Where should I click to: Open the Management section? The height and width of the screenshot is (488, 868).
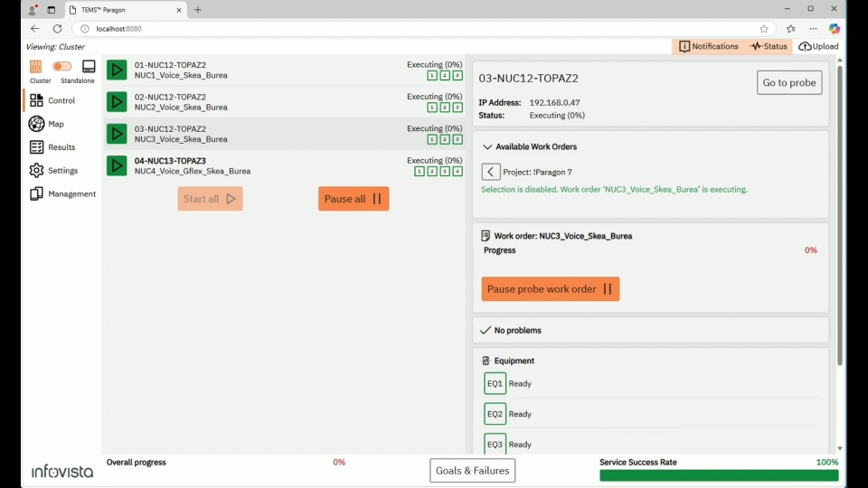(x=62, y=193)
